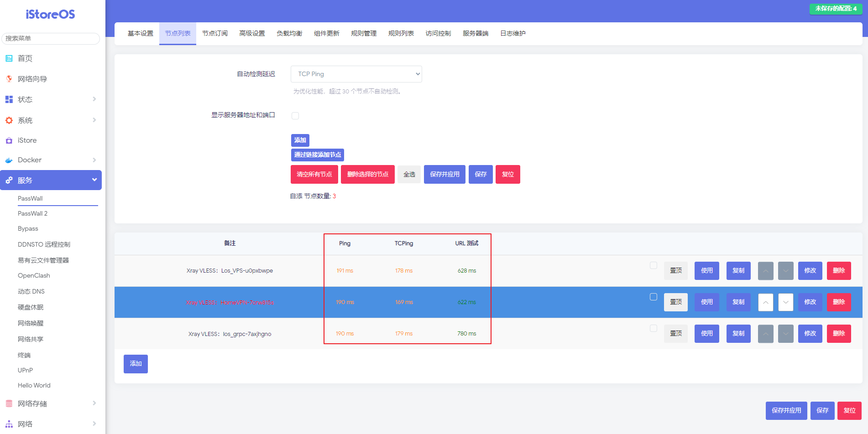Open PassWall 2 in the sidebar

(x=32, y=213)
